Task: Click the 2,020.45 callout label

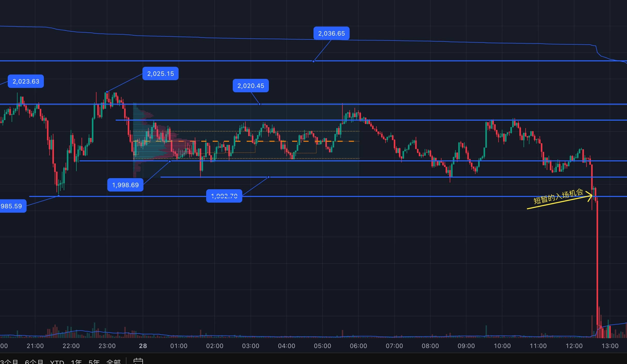Action: point(251,86)
